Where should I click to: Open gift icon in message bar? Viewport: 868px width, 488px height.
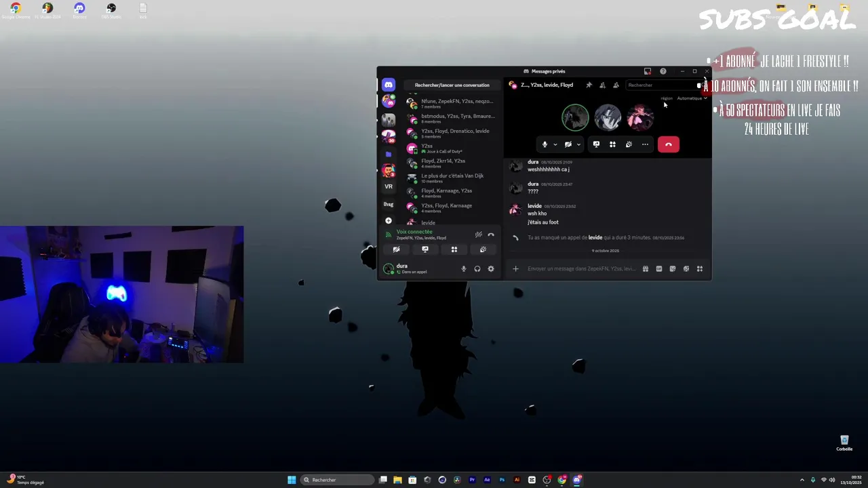pyautogui.click(x=646, y=269)
